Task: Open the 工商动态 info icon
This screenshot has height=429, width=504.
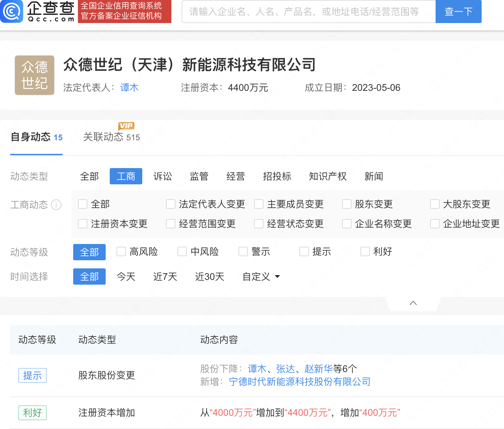Action: click(x=56, y=205)
